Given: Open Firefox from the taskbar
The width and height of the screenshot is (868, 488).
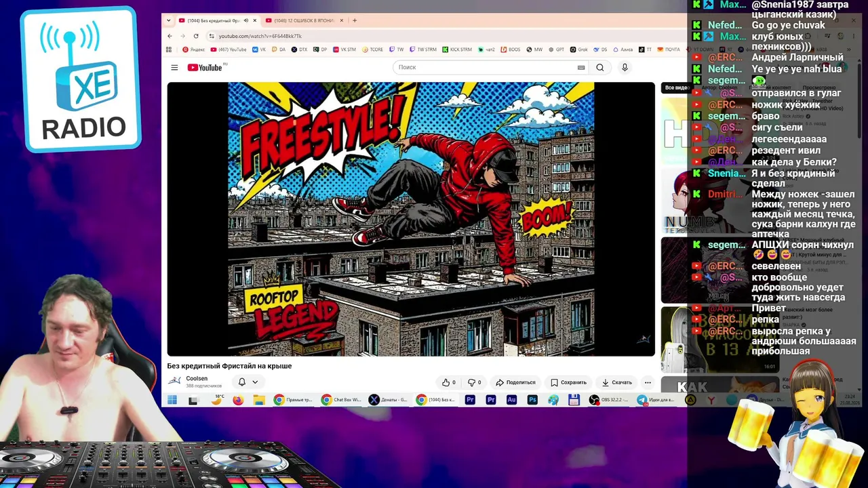Looking at the screenshot, I should (x=238, y=400).
